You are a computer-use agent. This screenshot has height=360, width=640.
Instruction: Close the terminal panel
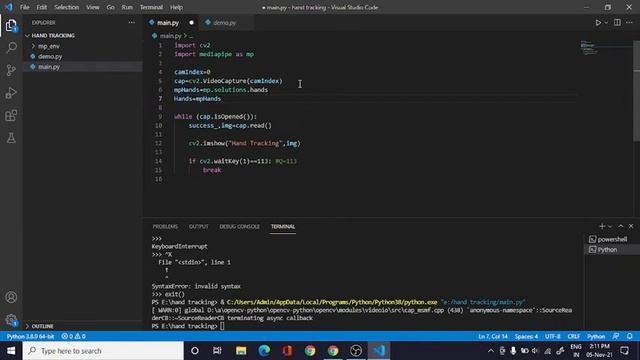click(x=631, y=226)
